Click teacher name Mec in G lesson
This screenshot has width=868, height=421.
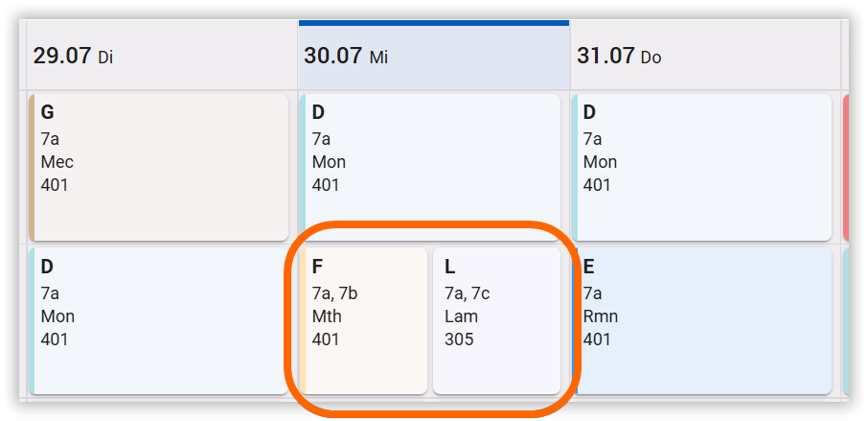coord(57,162)
